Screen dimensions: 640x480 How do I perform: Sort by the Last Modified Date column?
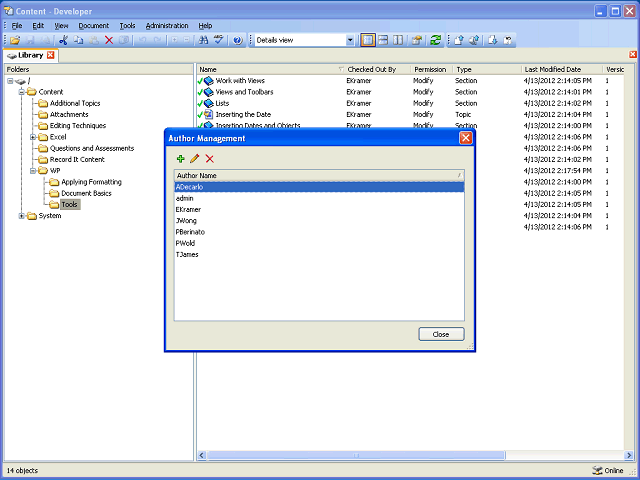click(561, 69)
